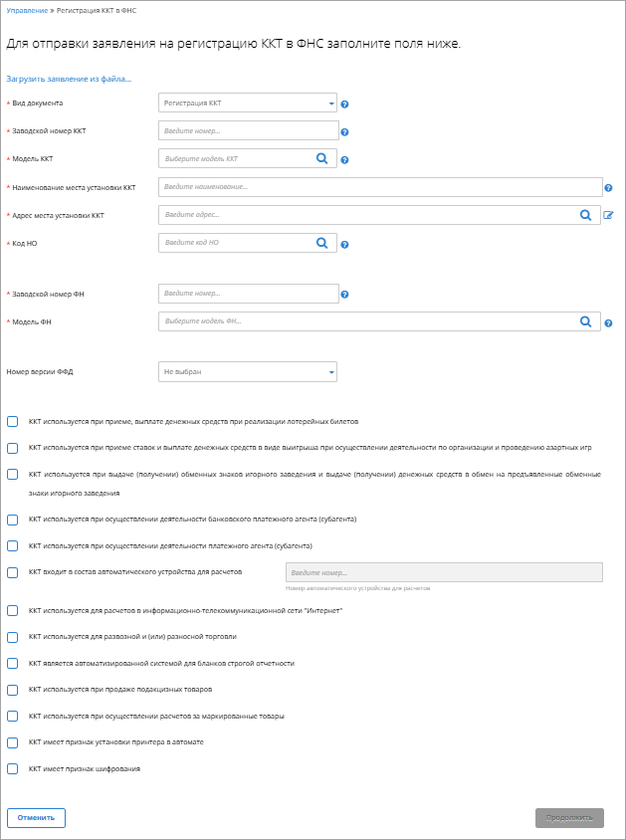The height and width of the screenshot is (840, 626).
Task: Open manual address edit icon next to address field
Action: pos(608,215)
